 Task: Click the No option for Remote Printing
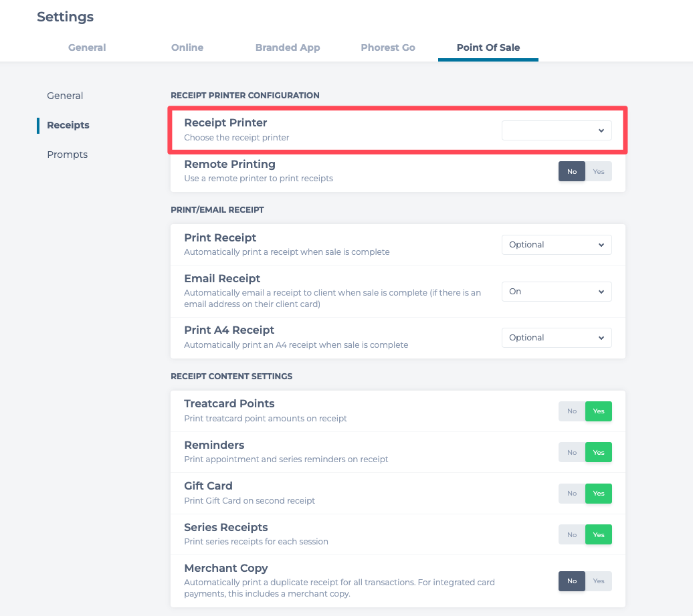point(572,172)
